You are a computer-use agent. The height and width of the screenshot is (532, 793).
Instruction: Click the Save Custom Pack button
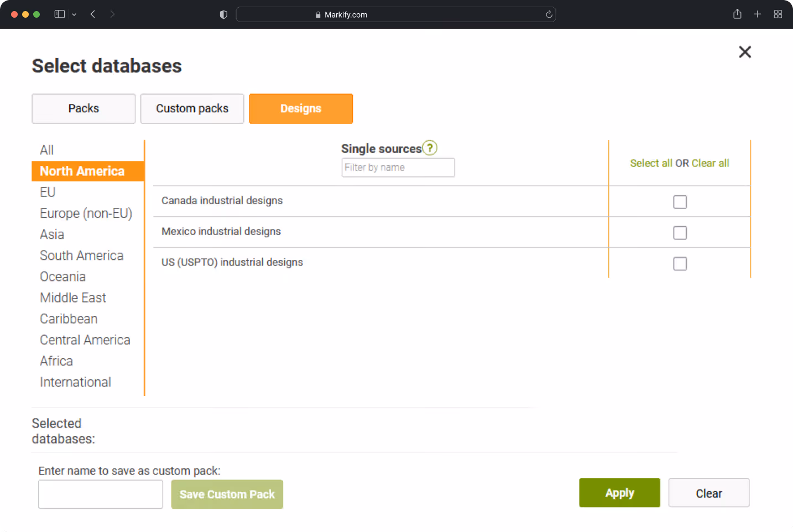(227, 494)
